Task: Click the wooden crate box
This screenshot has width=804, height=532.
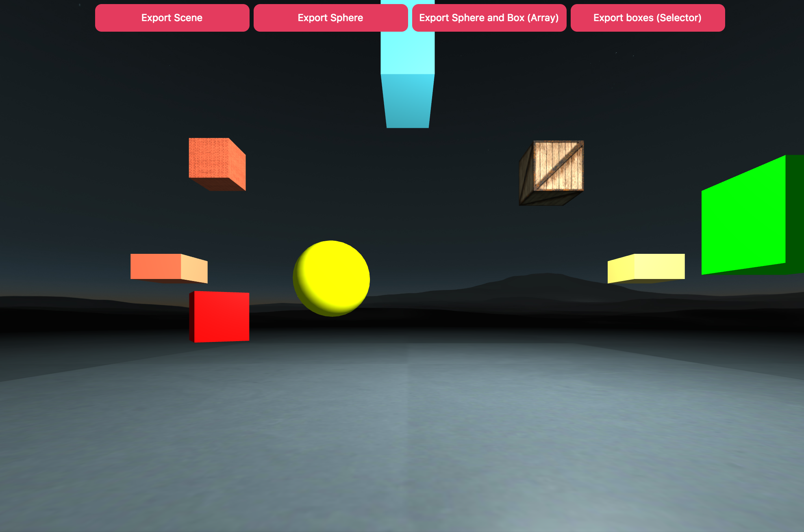Action: (x=552, y=173)
